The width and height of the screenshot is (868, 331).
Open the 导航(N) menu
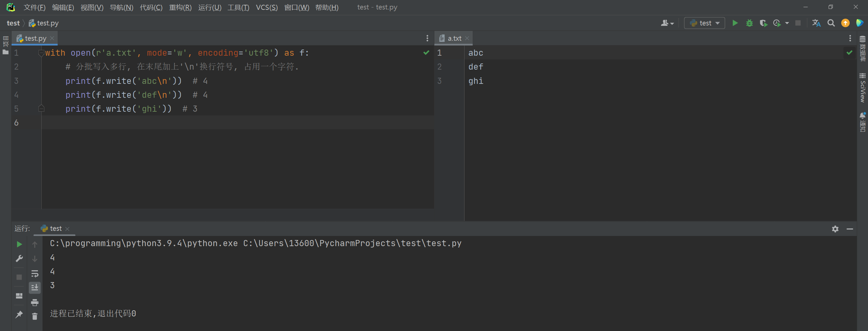(x=121, y=7)
